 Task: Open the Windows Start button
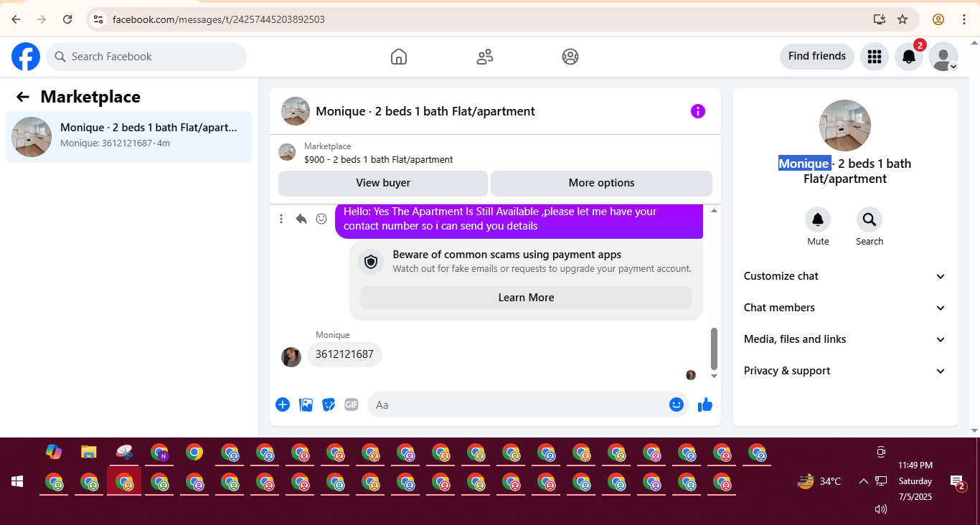click(x=17, y=481)
